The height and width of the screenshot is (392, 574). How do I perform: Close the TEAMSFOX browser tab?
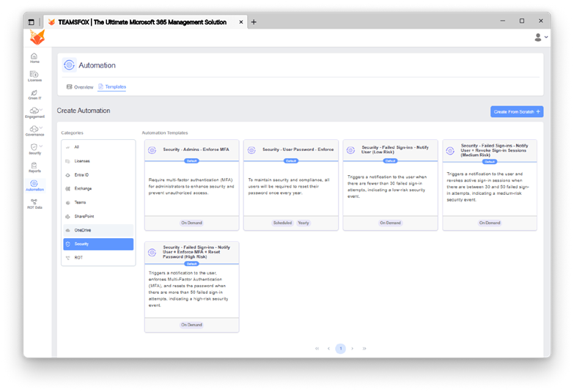click(241, 22)
